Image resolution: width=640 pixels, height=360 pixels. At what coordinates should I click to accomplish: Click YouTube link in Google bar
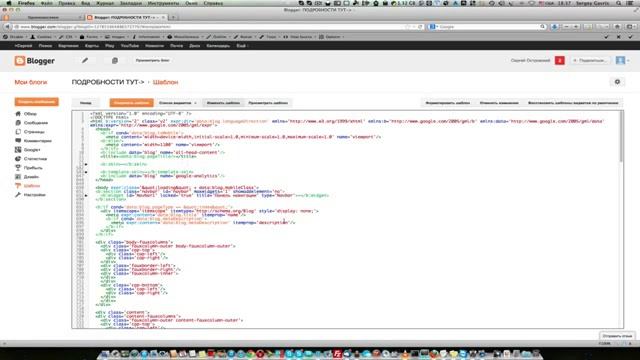pyautogui.click(x=130, y=46)
